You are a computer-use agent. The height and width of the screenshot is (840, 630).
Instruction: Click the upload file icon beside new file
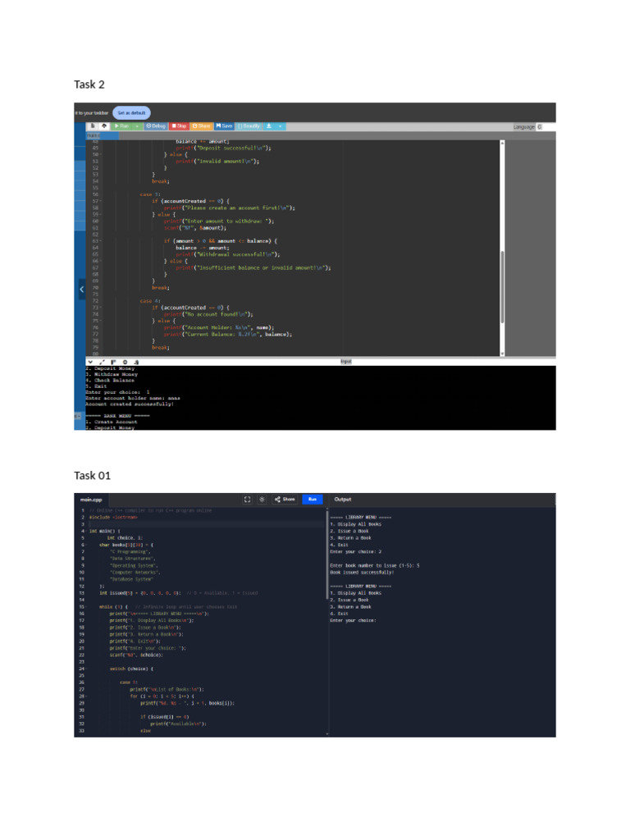[x=104, y=126]
